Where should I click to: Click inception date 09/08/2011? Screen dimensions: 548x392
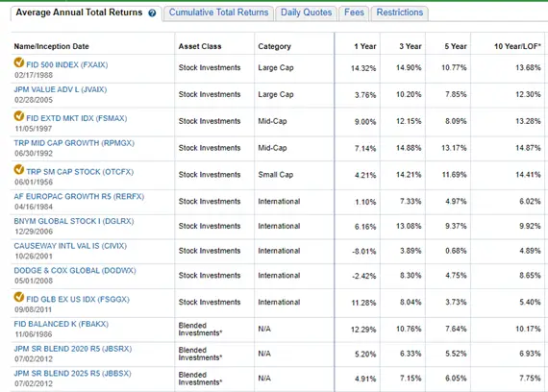34,310
